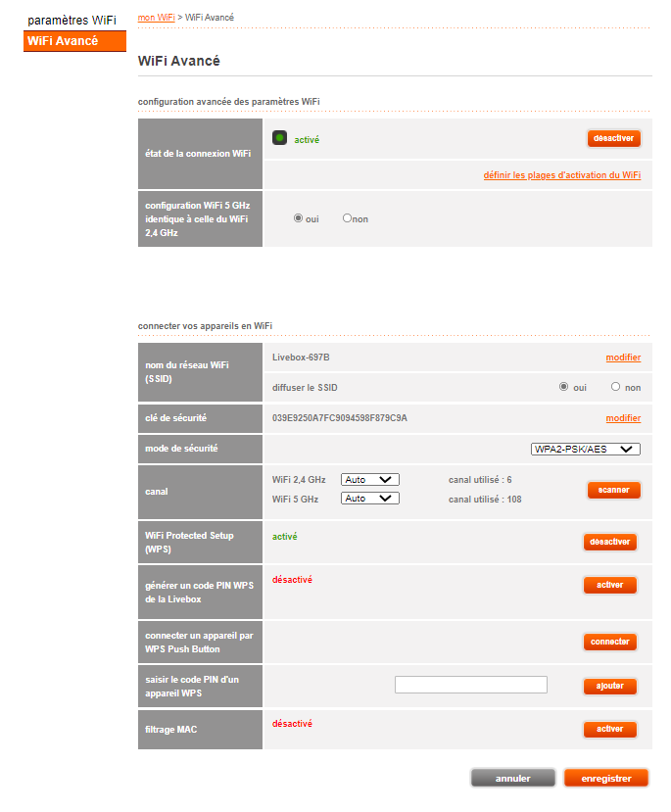The width and height of the screenshot is (671, 812).
Task: Open the WiFi 2,4 GHz channel dropdown
Action: point(369,480)
